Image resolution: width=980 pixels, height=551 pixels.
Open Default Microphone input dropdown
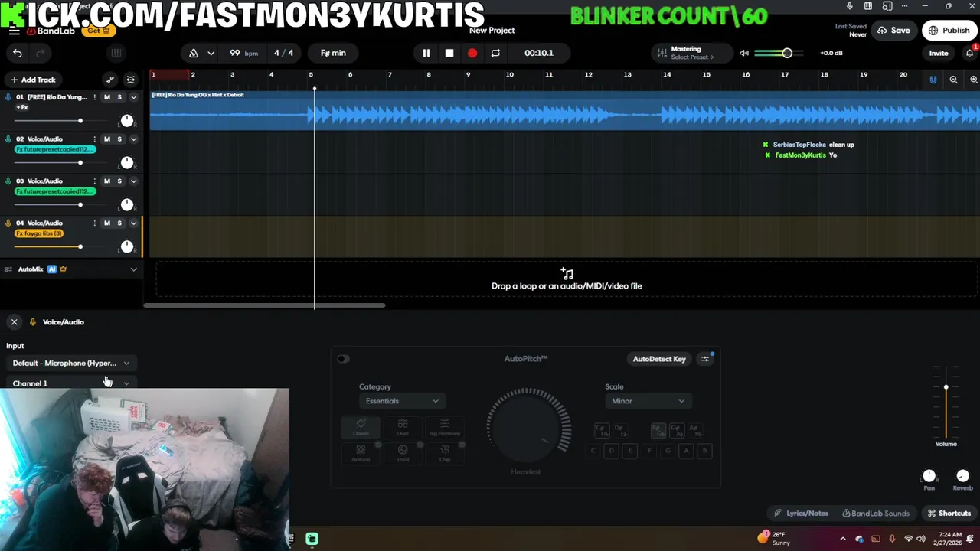click(x=71, y=364)
